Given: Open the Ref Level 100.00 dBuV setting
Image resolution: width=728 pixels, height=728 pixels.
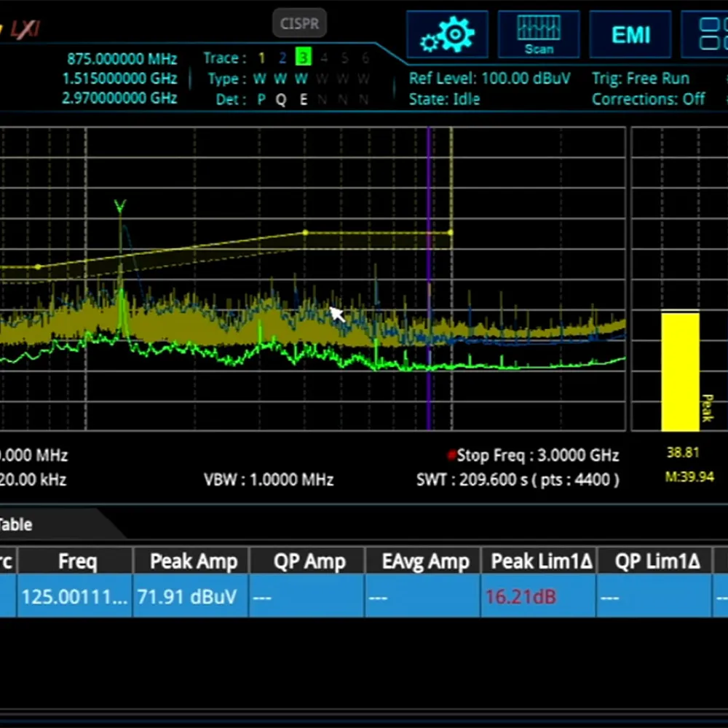Looking at the screenshot, I should point(489,79).
